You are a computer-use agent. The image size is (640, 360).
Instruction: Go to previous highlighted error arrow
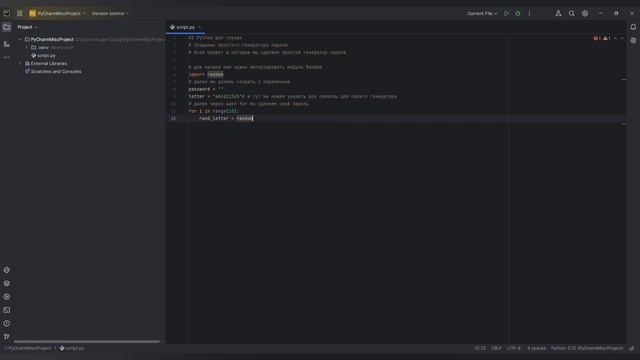pos(616,38)
